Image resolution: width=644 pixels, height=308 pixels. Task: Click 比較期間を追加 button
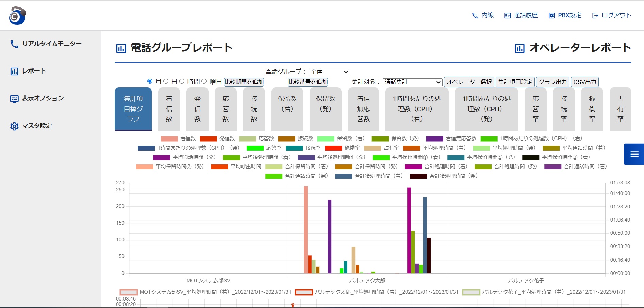pyautogui.click(x=244, y=82)
